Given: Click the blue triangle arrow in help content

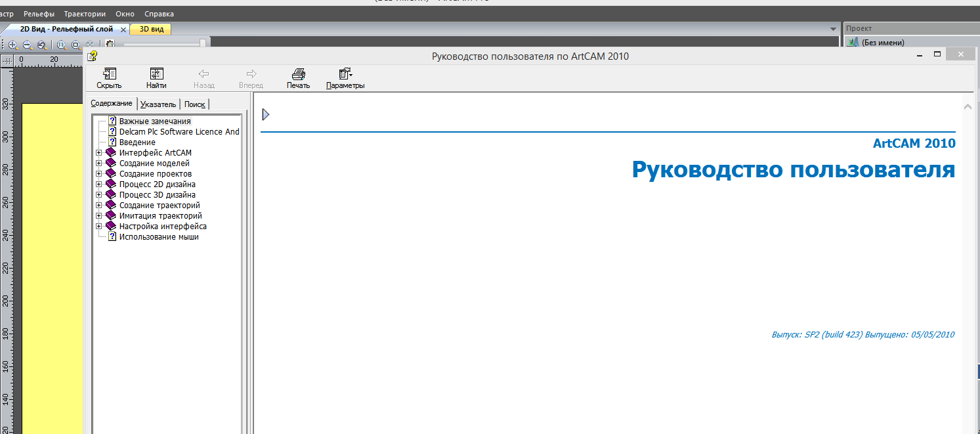Looking at the screenshot, I should pyautogui.click(x=266, y=115).
